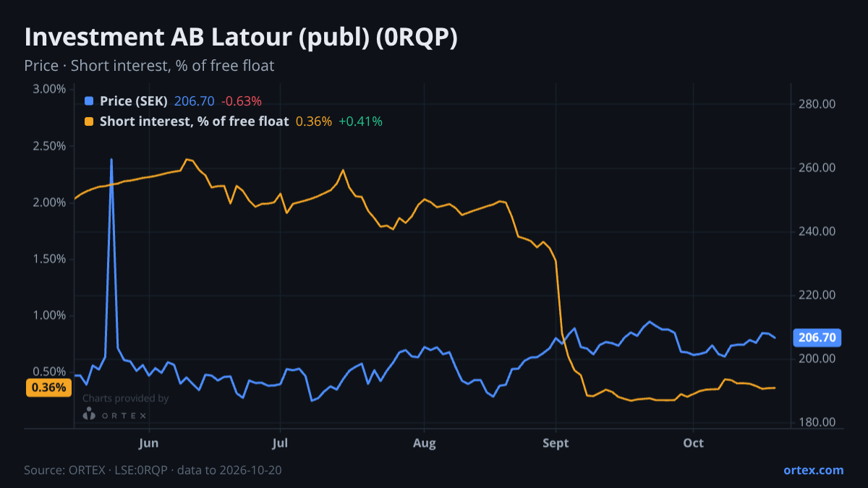The width and height of the screenshot is (868, 488).
Task: Click the blue 206.70 price axis tag
Action: click(817, 337)
